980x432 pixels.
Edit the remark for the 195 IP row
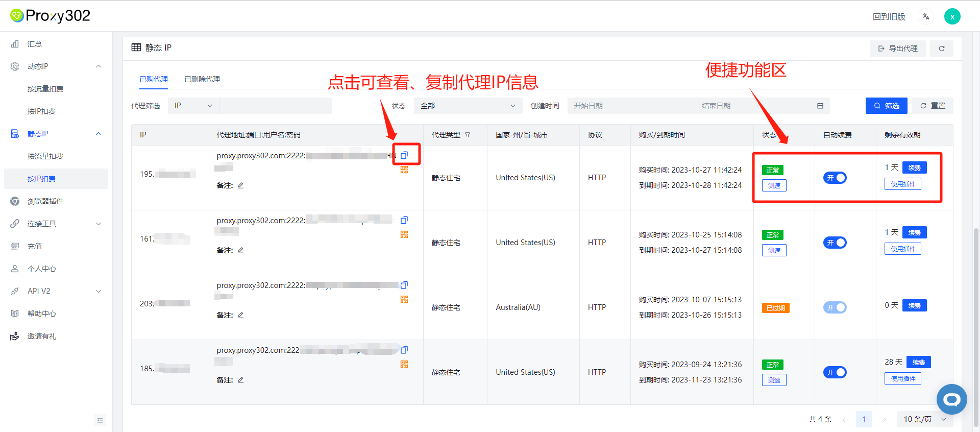(240, 185)
